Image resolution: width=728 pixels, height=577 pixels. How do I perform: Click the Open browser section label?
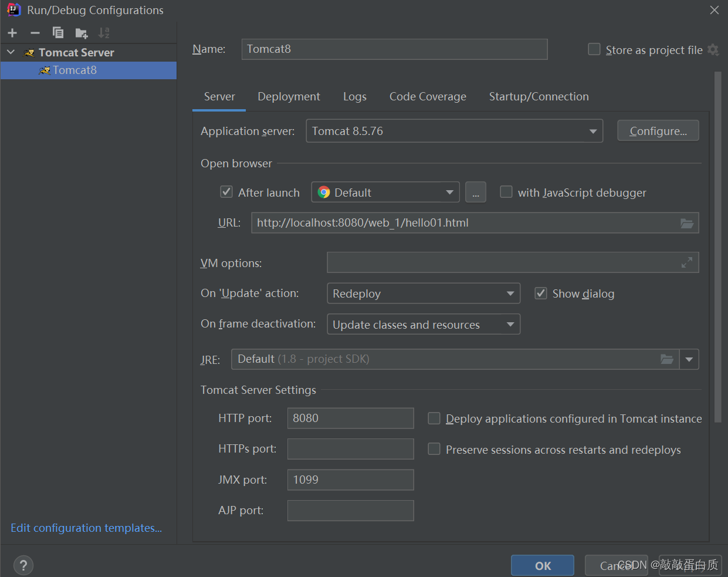click(236, 164)
